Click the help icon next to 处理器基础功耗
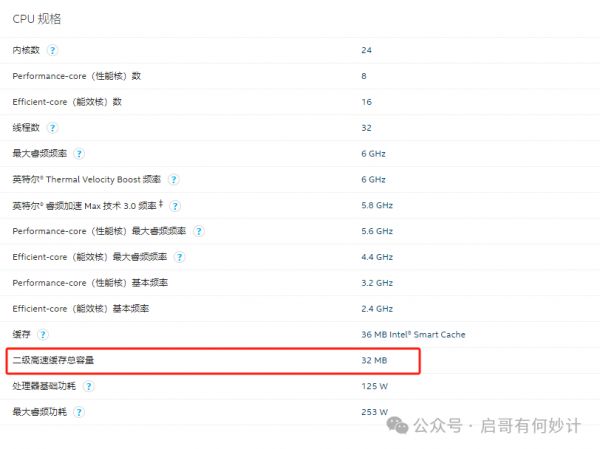Screen dimensions: 600x449 [91, 385]
